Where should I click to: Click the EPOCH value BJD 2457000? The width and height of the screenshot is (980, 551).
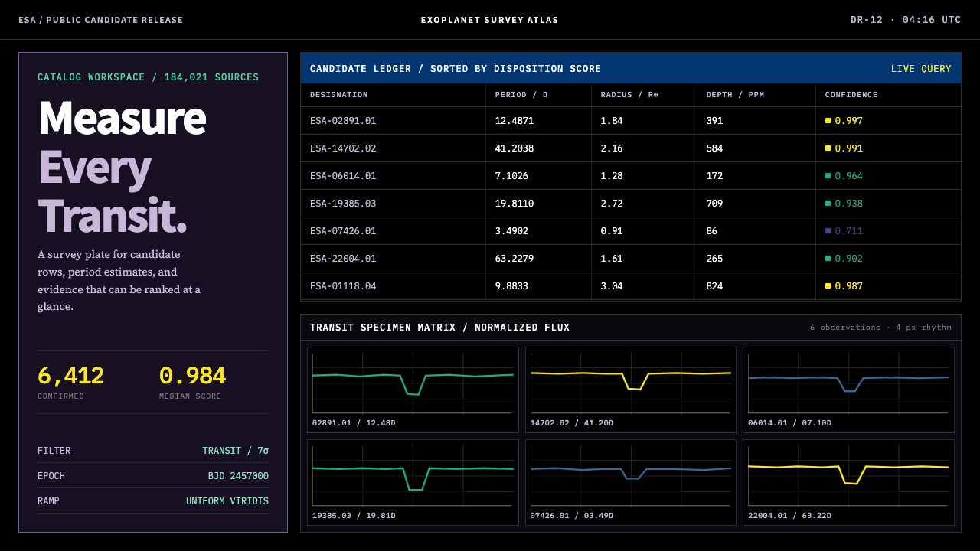point(238,476)
